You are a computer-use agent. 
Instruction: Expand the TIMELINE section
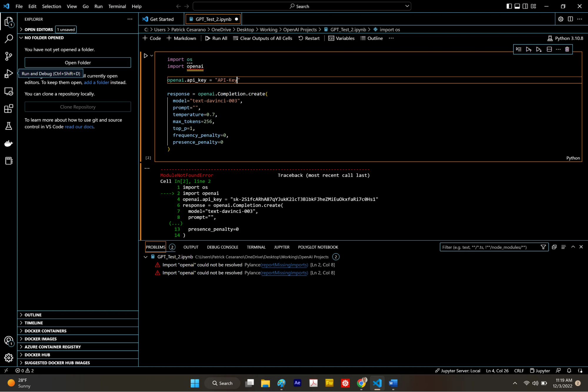point(34,323)
